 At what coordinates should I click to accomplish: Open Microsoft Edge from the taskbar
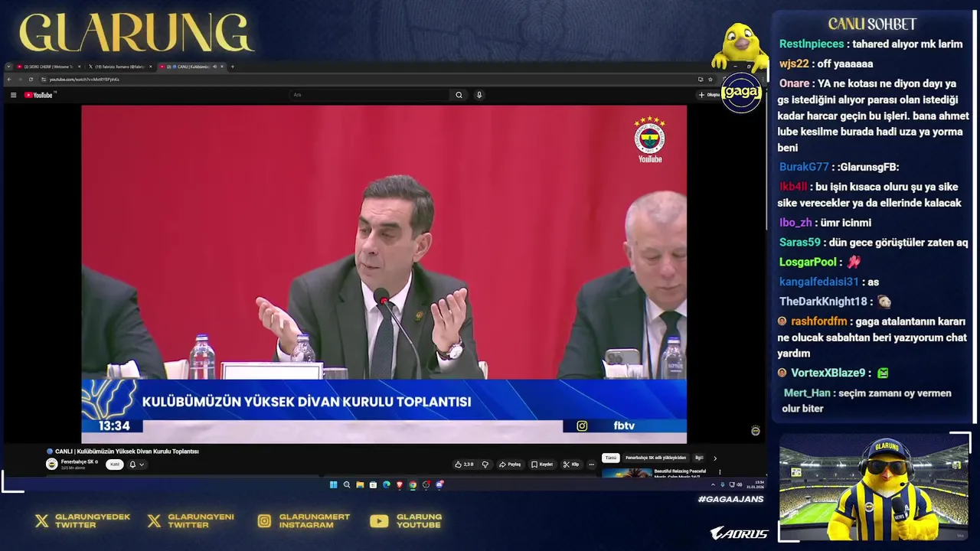pyautogui.click(x=387, y=484)
